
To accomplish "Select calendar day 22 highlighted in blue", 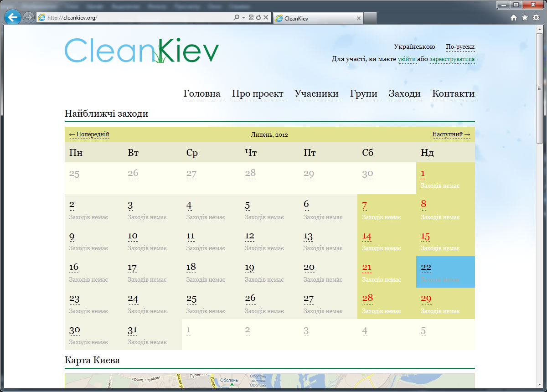I will click(426, 268).
